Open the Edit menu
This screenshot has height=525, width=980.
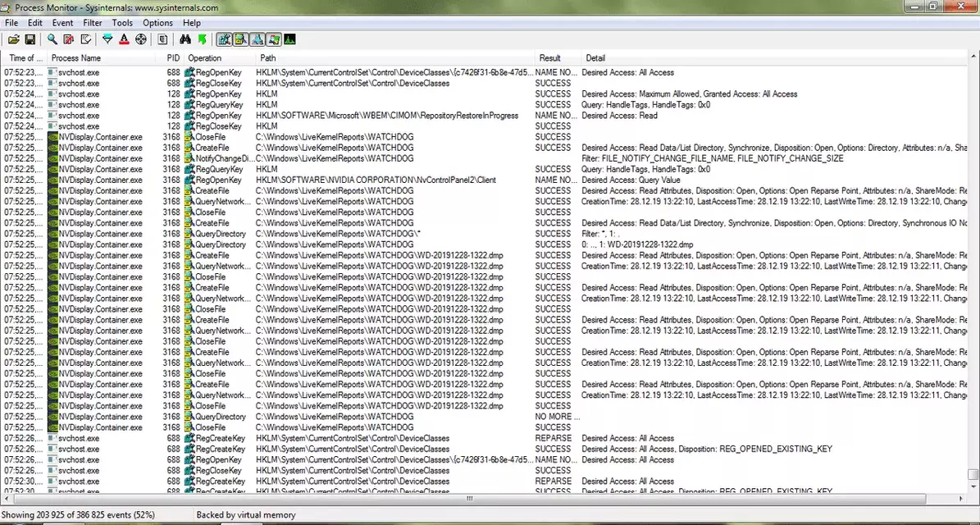click(x=35, y=23)
